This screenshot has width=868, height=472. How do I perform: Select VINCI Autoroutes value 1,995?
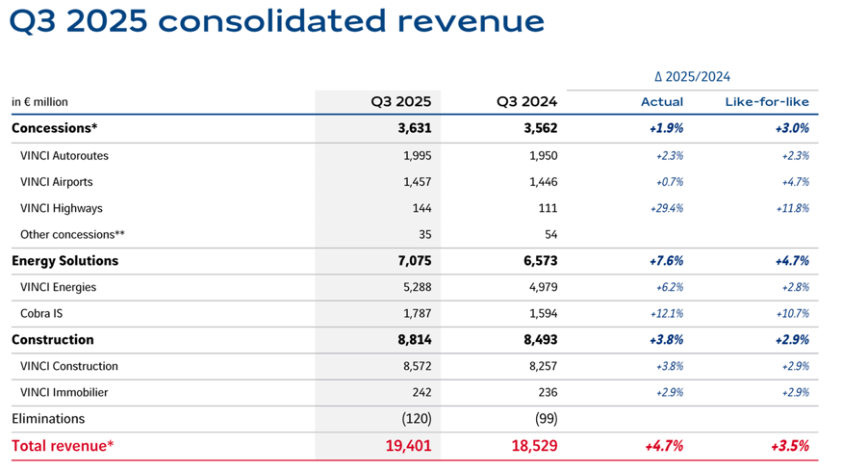click(418, 156)
